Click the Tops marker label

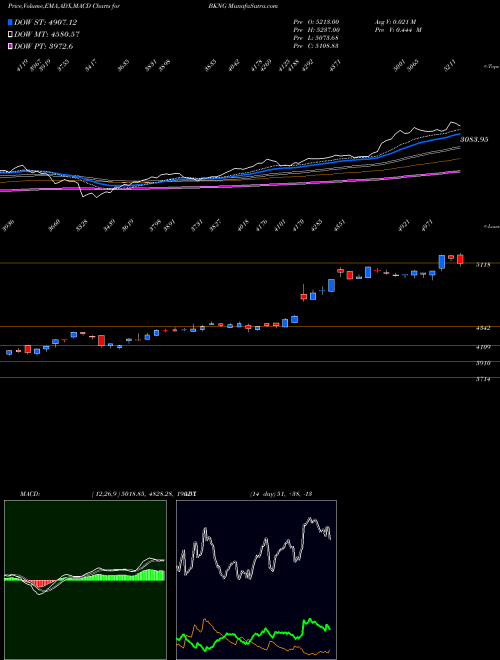point(491,67)
